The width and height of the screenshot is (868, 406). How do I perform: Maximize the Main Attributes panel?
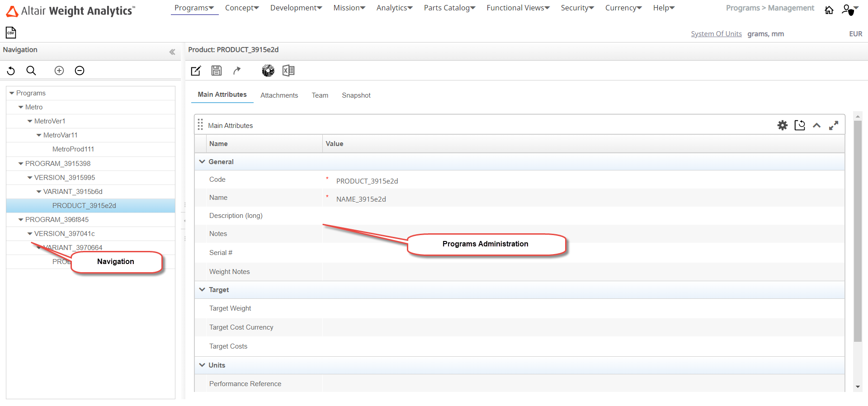coord(834,125)
